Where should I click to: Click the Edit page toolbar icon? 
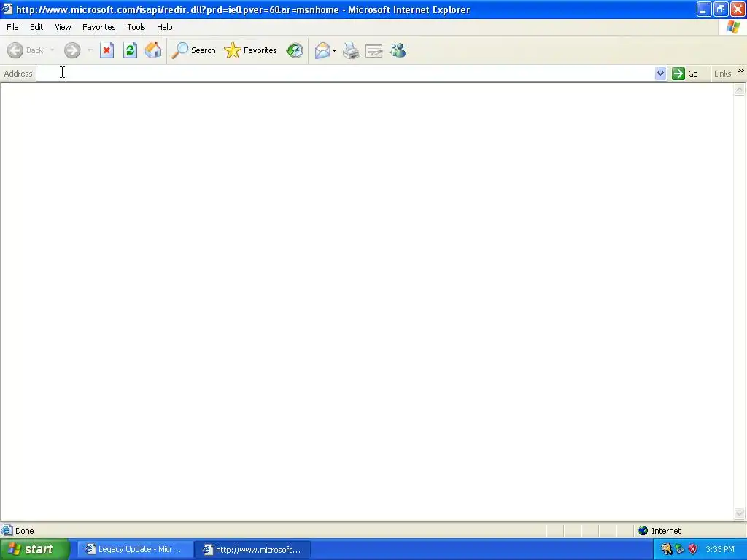pos(374,50)
